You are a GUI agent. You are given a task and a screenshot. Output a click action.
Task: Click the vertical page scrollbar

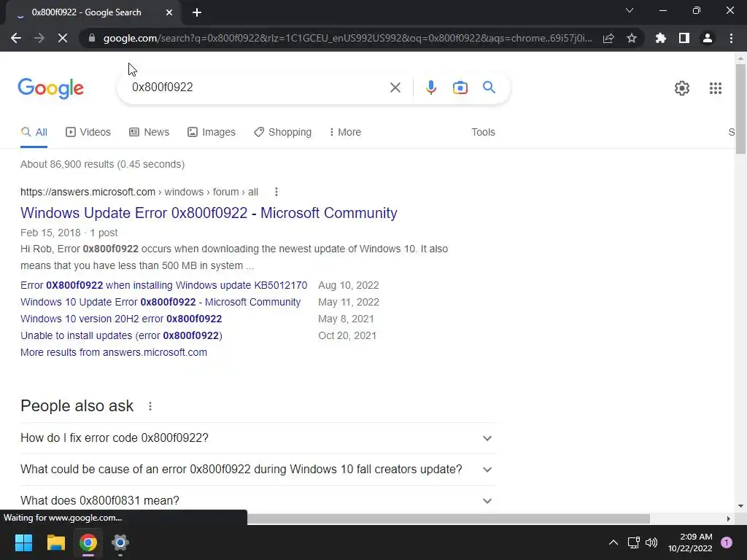tap(740, 109)
